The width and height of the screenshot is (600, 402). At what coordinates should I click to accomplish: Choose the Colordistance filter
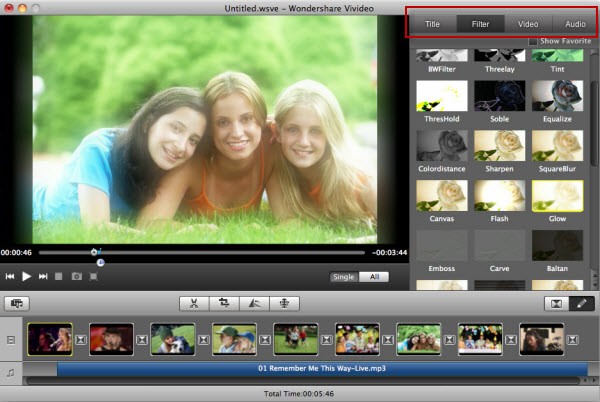[x=442, y=145]
